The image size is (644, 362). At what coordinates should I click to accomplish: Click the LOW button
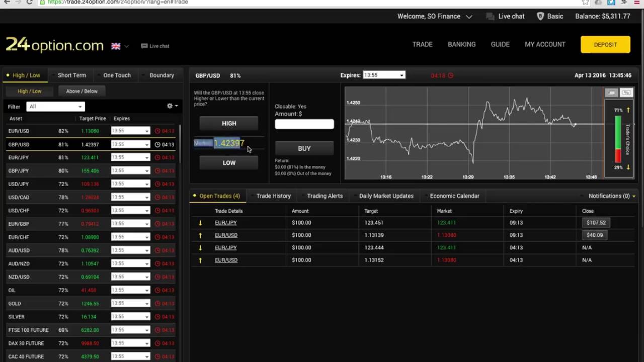229,162
